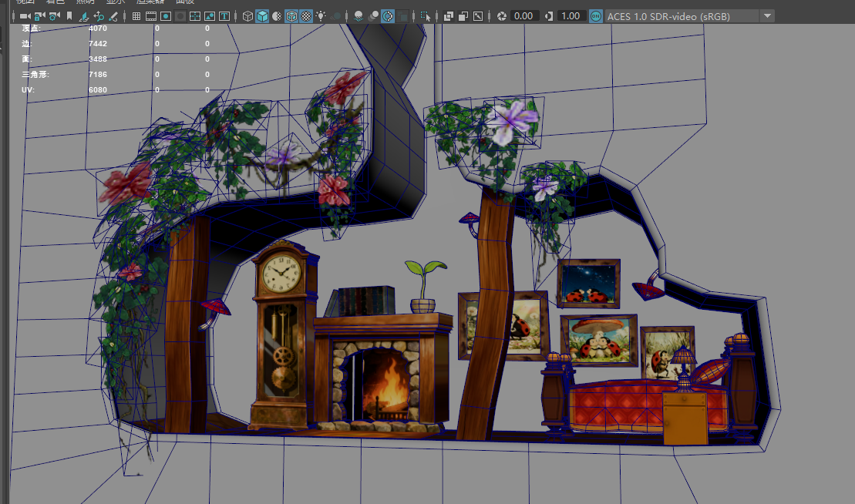Click the Lock Camera icon
This screenshot has width=855, height=504.
[40, 15]
